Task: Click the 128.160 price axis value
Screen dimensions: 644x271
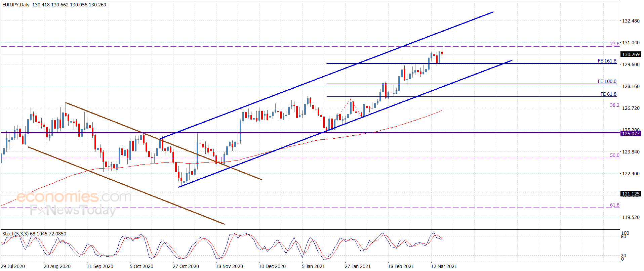Action: [631, 86]
